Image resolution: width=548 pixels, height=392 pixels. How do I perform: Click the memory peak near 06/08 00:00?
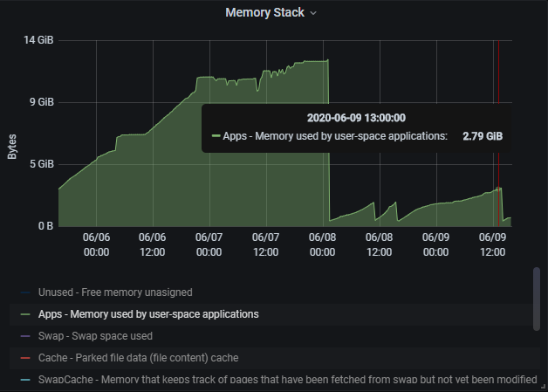327,60
